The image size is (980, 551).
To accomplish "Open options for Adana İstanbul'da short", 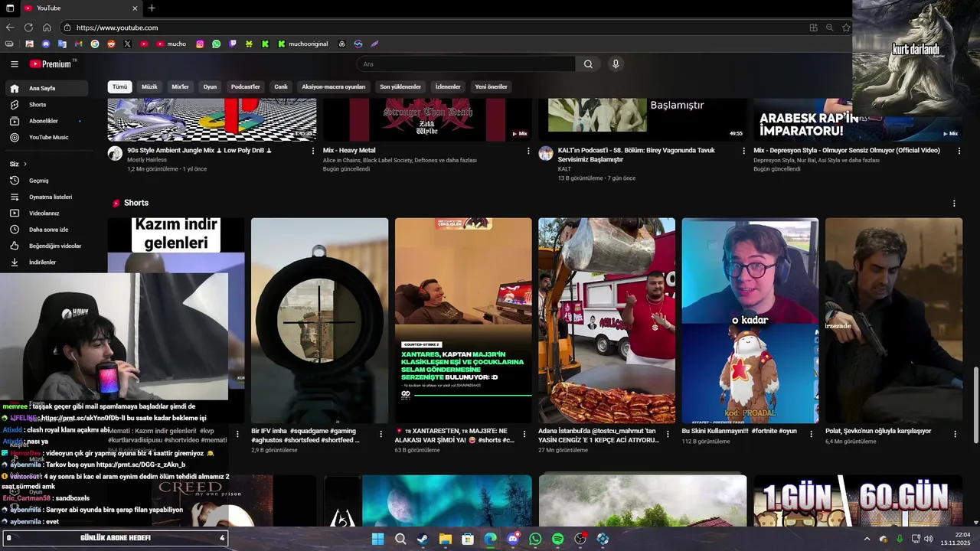I will [668, 434].
